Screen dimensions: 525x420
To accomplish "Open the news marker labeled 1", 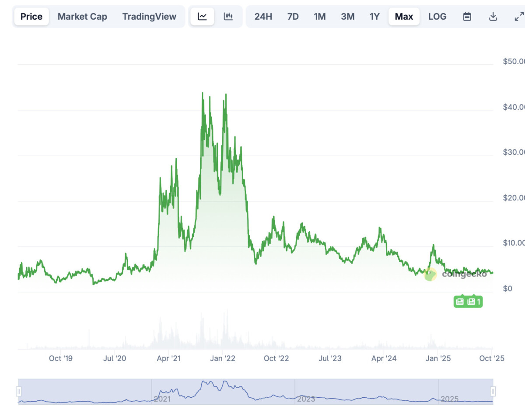I will point(474,302).
